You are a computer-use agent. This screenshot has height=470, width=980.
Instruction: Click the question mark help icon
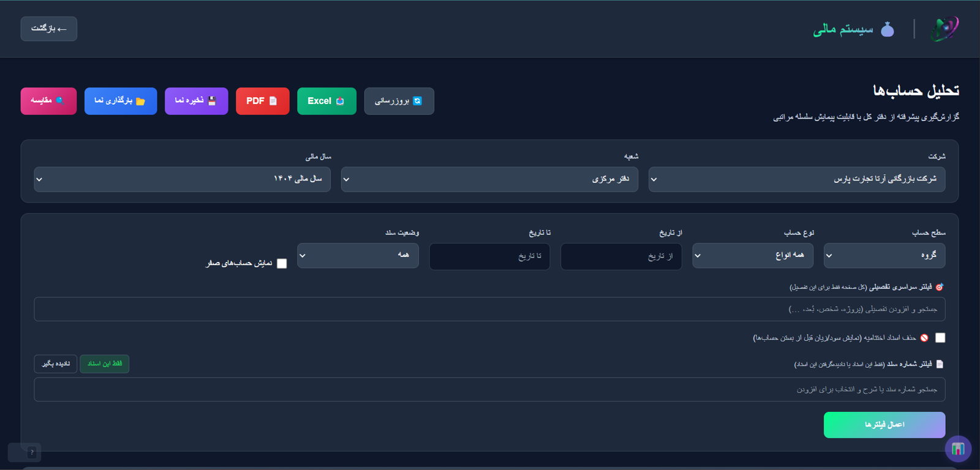pyautogui.click(x=32, y=452)
